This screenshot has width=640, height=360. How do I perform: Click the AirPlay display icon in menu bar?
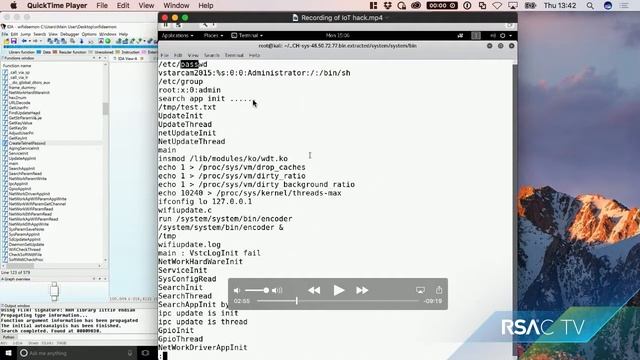pyautogui.click(x=513, y=5)
